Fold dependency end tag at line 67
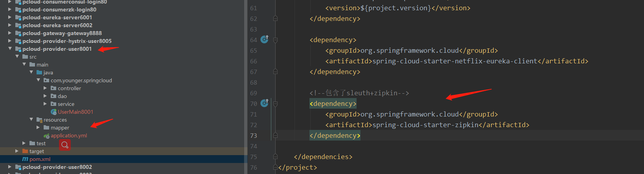This screenshot has height=174, width=644. (275, 72)
